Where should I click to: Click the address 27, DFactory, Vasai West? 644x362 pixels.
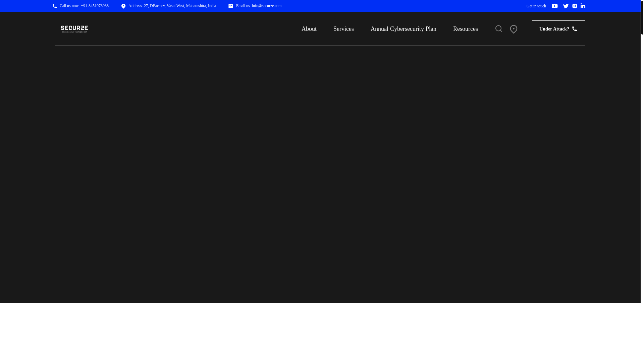180,6
